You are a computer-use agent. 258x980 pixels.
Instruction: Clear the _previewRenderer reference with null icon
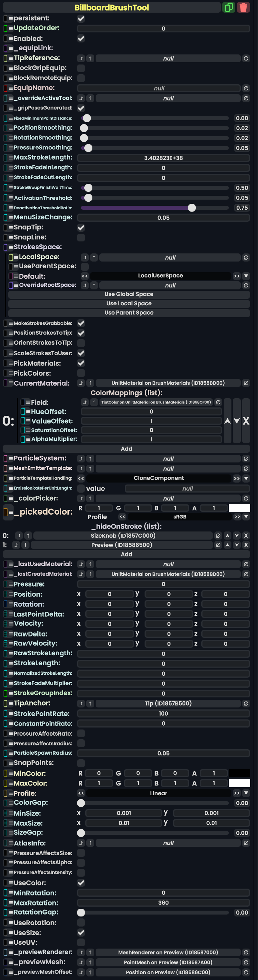(x=246, y=952)
